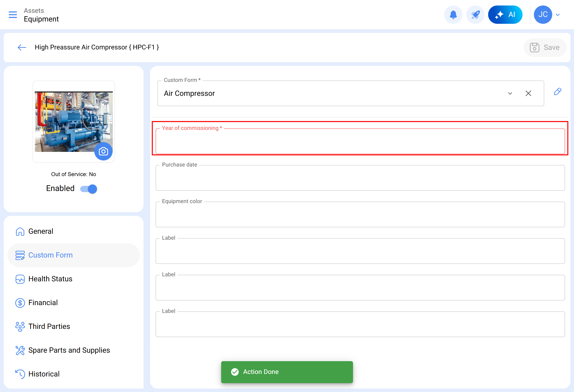Clear the Air Compressor selection with X
Image resolution: width=574 pixels, height=392 pixels.
click(528, 93)
